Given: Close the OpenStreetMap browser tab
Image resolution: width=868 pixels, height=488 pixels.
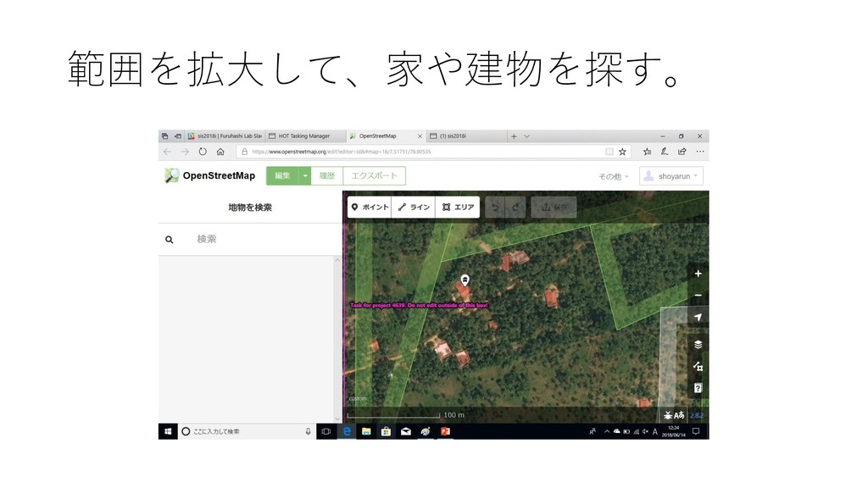Looking at the screenshot, I should 420,136.
